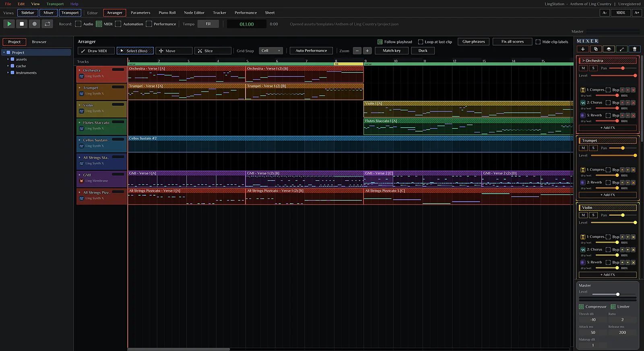Click the Reverb effect icon on Orchestra channel
The width and height of the screenshot is (644, 351).
click(x=582, y=116)
